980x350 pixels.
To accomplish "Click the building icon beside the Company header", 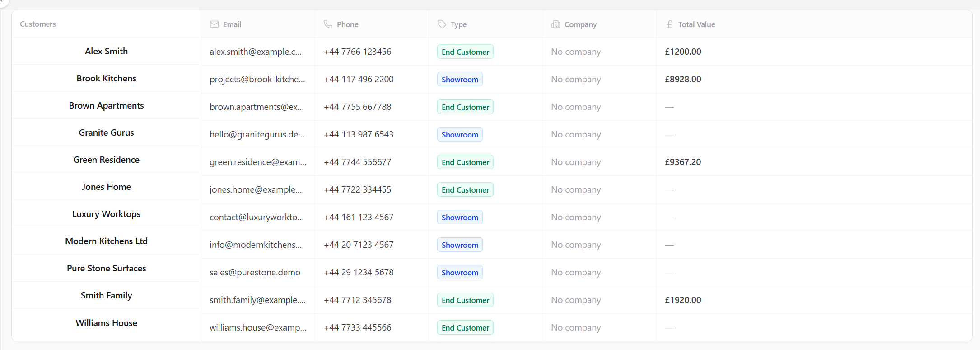I will click(555, 24).
